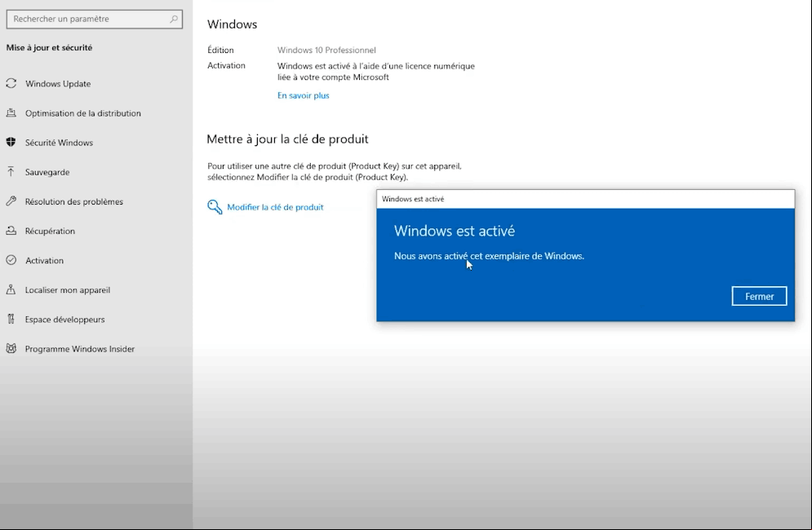Click the Mise à jour et sécurité heading
The height and width of the screenshot is (530, 812).
[x=49, y=47]
